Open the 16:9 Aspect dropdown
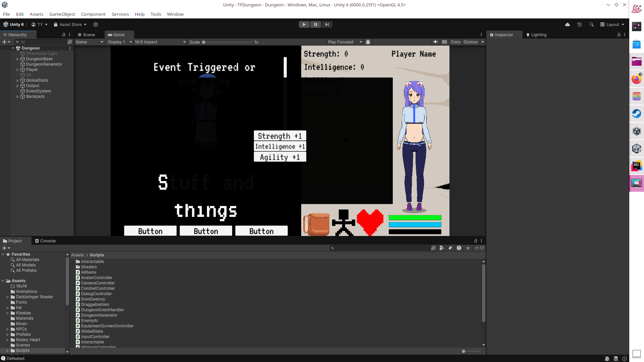This screenshot has width=644, height=362. pyautogui.click(x=160, y=42)
